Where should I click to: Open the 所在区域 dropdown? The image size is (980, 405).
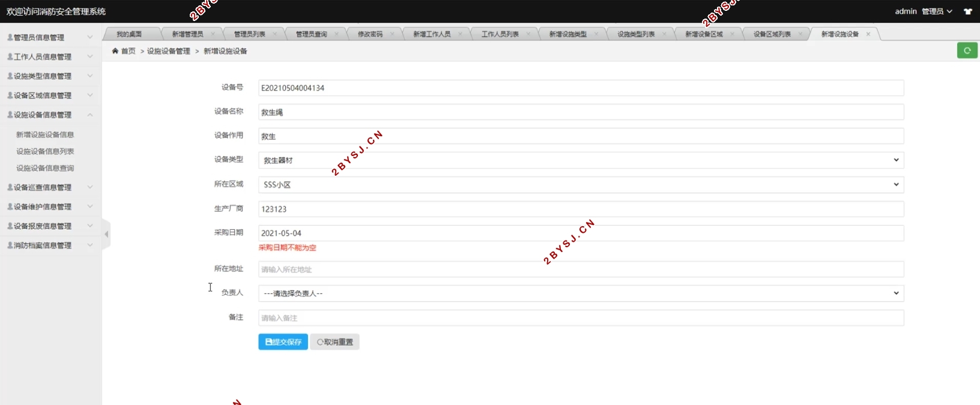click(x=581, y=185)
